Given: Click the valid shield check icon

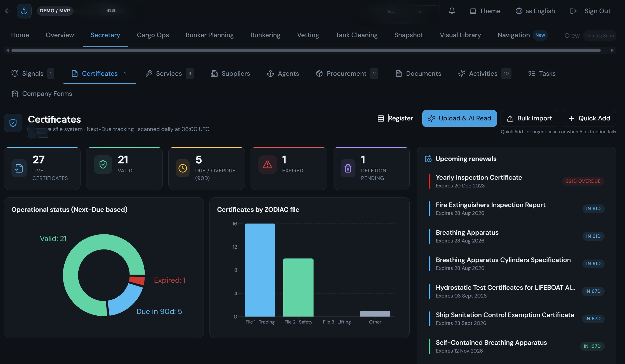Looking at the screenshot, I should [x=103, y=165].
